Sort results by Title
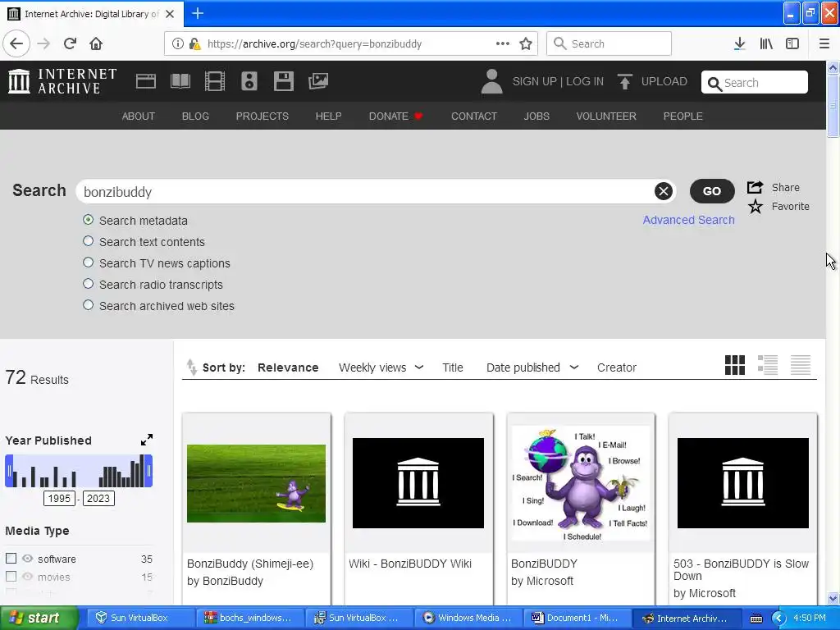This screenshot has height=630, width=840. (453, 367)
